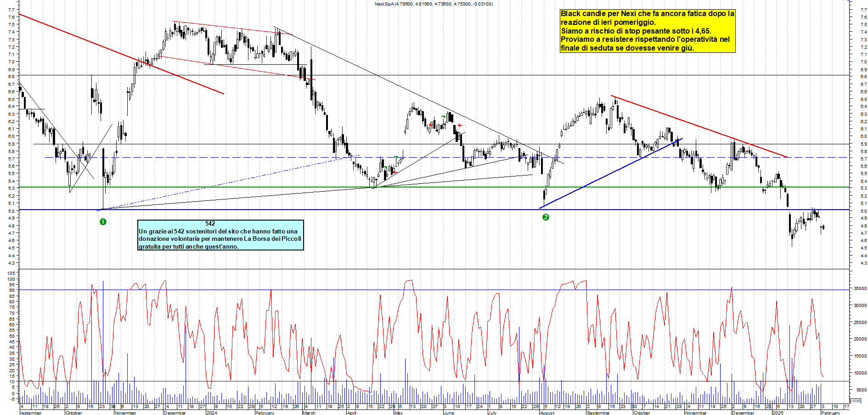Click the '100' oscillator axis value

click(x=11, y=279)
